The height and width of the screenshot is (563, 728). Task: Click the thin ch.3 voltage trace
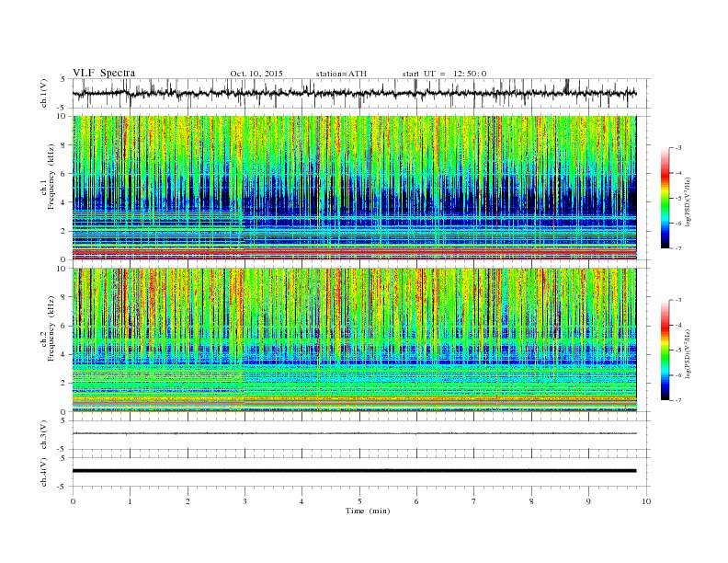(x=354, y=433)
